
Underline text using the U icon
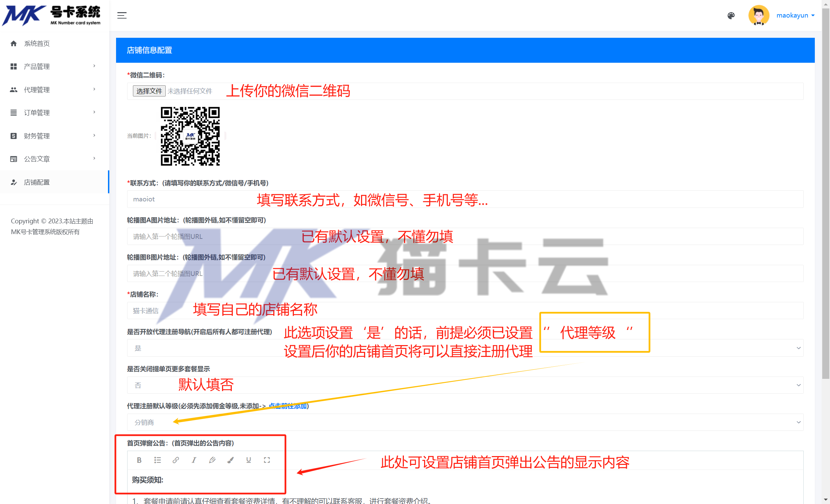coord(249,460)
